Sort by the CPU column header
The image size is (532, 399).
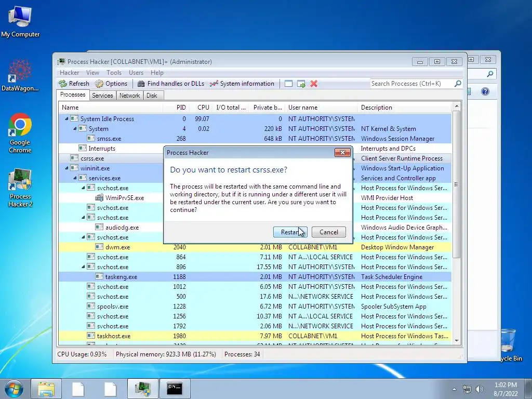pyautogui.click(x=201, y=108)
